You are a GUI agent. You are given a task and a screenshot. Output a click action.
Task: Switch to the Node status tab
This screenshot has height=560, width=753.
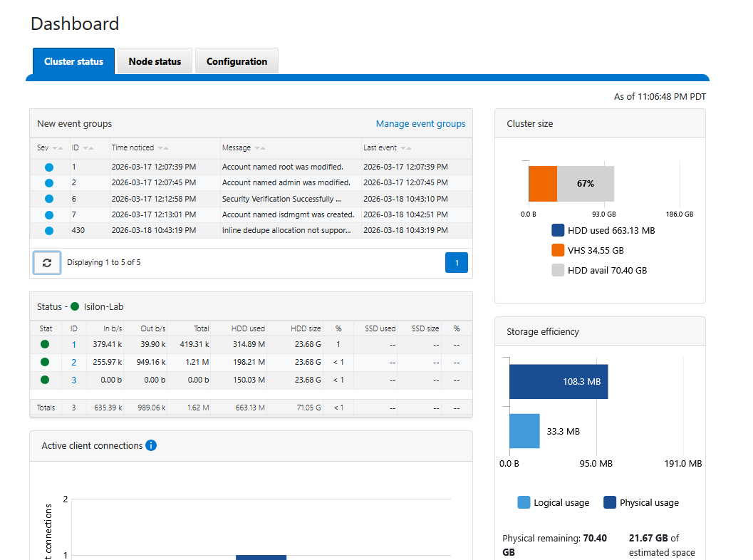(155, 61)
